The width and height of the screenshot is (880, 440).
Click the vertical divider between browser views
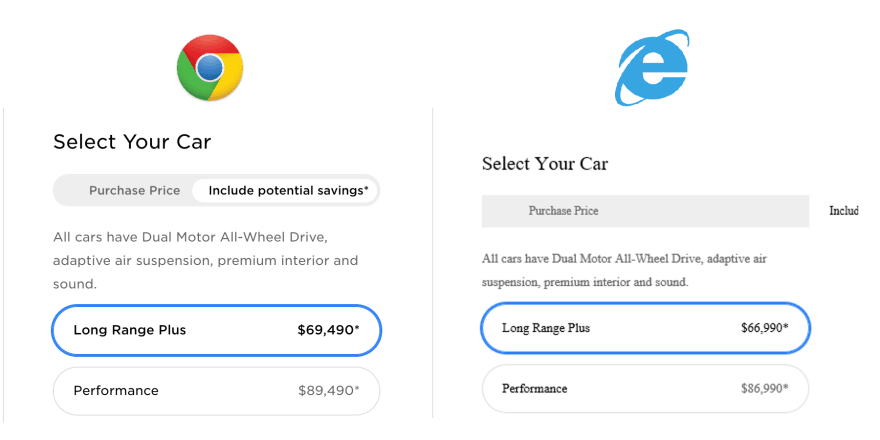pos(433,263)
